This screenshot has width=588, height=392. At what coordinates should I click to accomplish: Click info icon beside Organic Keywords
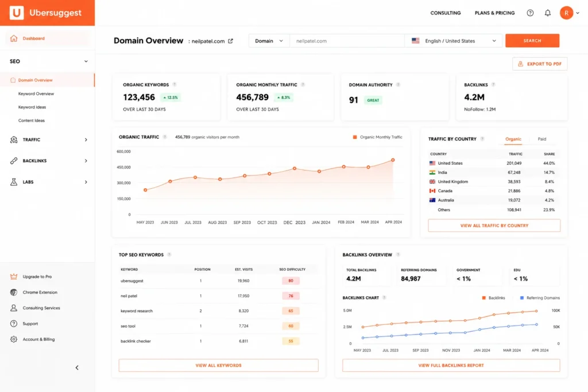coord(175,85)
